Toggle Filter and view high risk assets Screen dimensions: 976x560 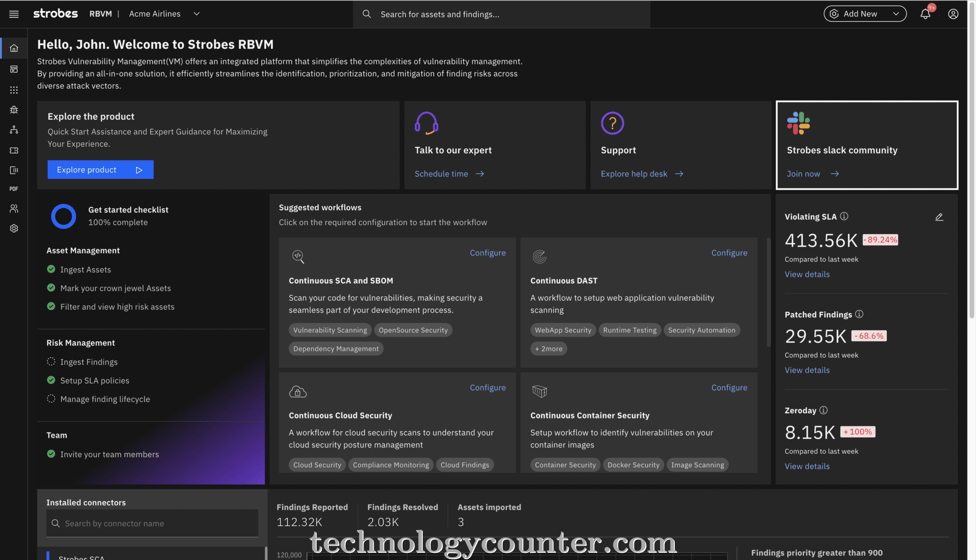(51, 306)
